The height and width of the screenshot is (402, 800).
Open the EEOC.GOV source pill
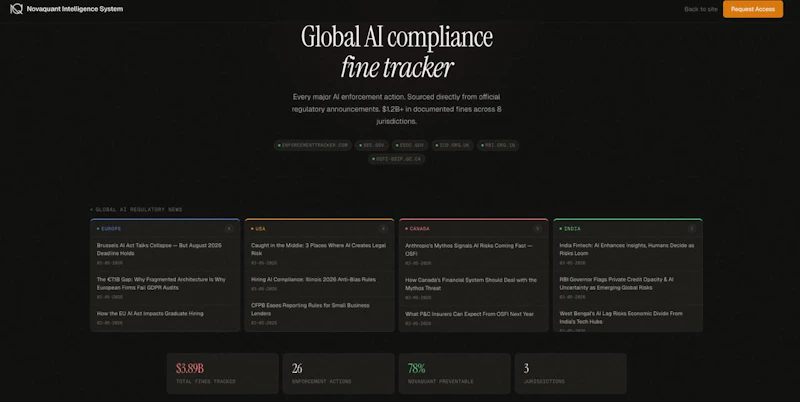[x=410, y=145]
